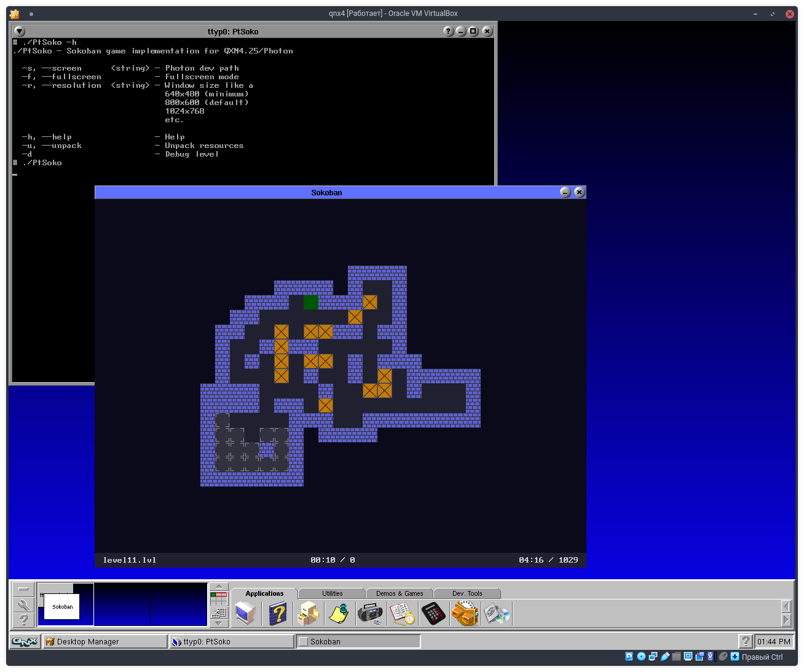
Task: Click the terminal window help question button
Action: coord(449,31)
